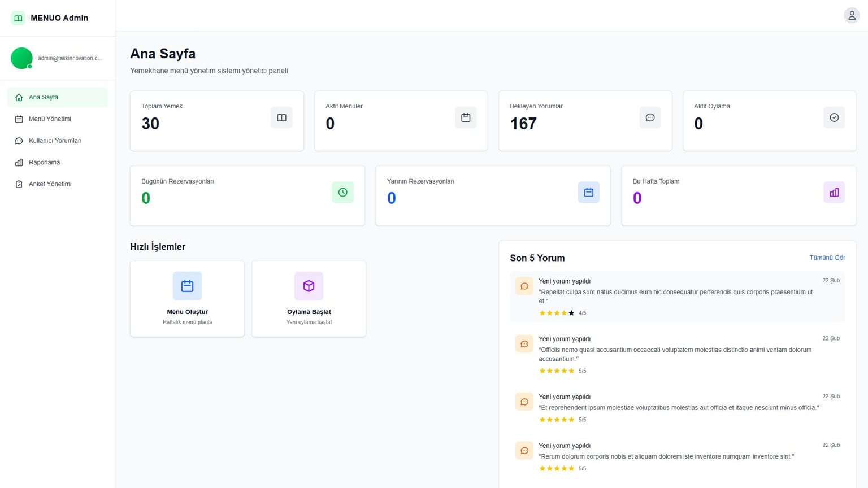The width and height of the screenshot is (868, 488).
Task: Open Menü Yönetimi in the sidebar
Action: pyautogui.click(x=58, y=119)
